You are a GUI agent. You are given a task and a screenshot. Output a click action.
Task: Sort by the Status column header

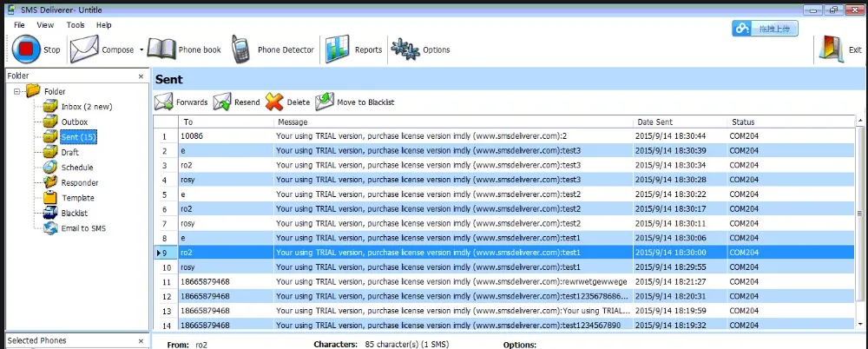(791, 122)
